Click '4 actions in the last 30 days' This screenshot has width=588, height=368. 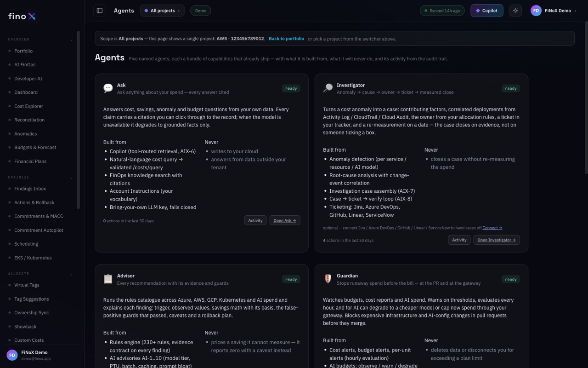348,240
